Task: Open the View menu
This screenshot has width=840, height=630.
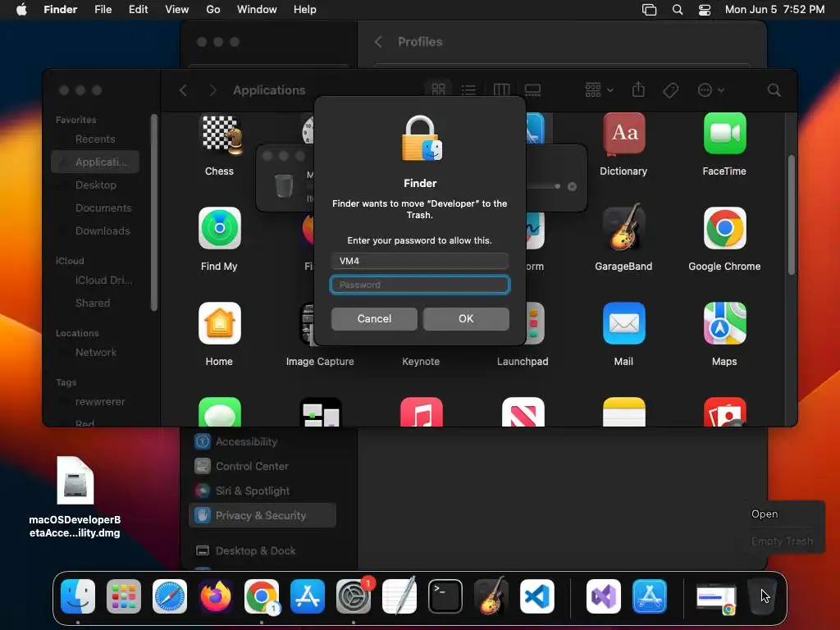Action: click(177, 10)
